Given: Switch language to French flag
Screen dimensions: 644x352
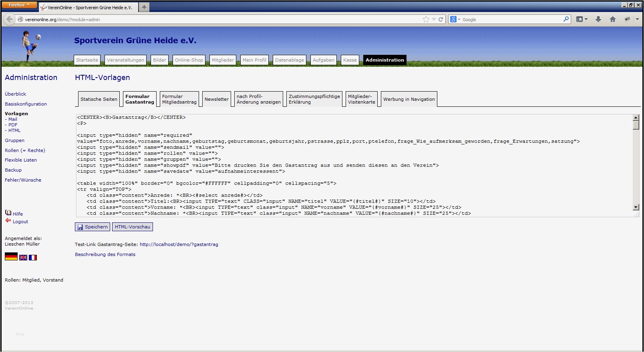Looking at the screenshot, I should (x=33, y=258).
